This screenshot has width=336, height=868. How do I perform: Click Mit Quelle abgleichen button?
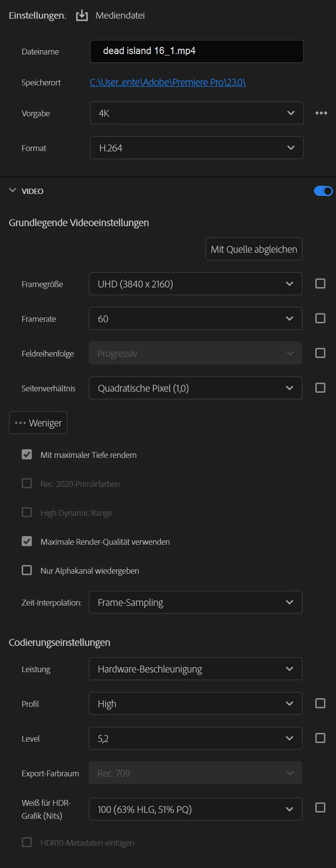pyautogui.click(x=254, y=249)
